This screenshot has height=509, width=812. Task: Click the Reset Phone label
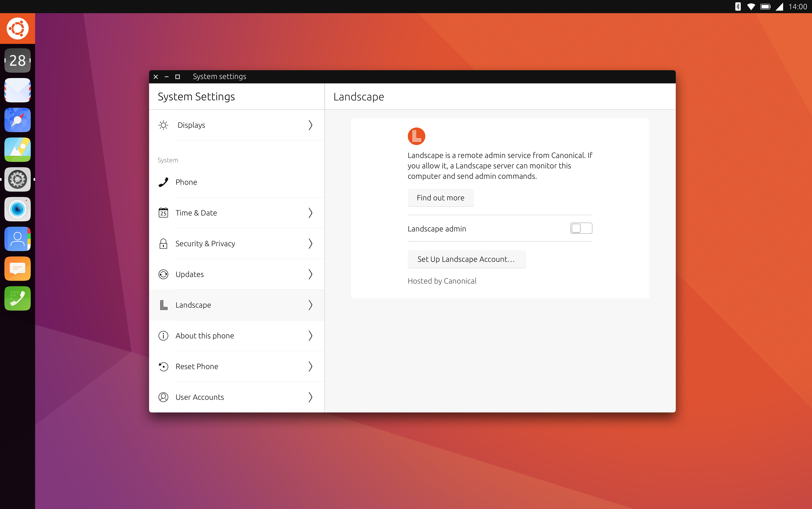coord(197,366)
